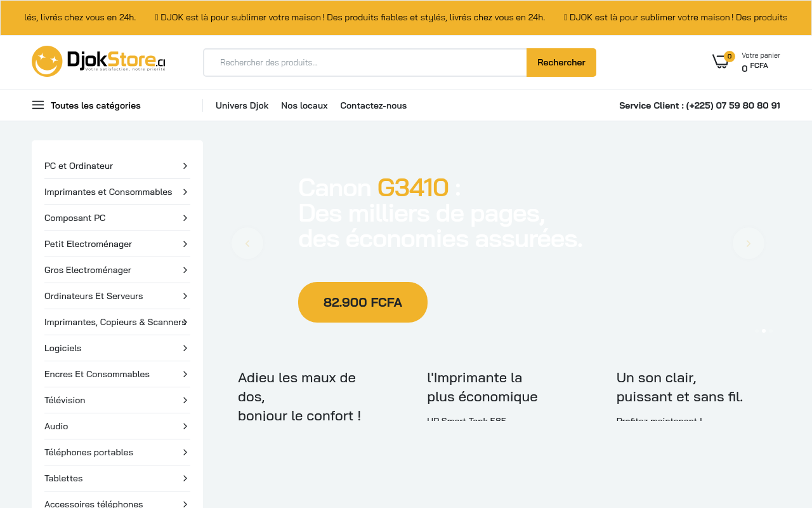Viewport: 812px width, 508px height.
Task: Open the shopping cart icon
Action: 721,62
